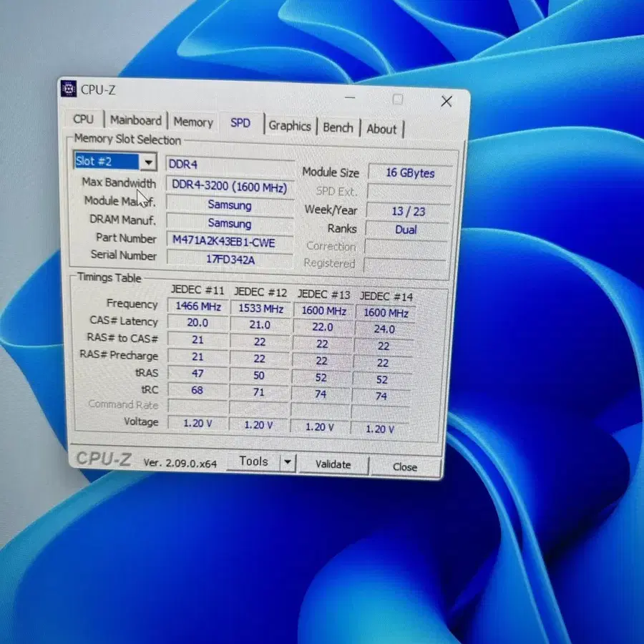Click the JEDEC #11 column header
Screen dimensions: 644x644
(197, 291)
